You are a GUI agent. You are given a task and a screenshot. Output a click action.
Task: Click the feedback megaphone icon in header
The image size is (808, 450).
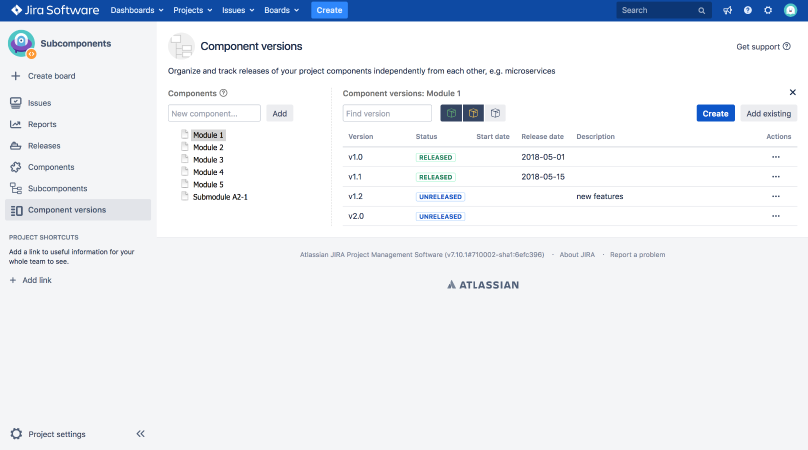click(x=727, y=10)
